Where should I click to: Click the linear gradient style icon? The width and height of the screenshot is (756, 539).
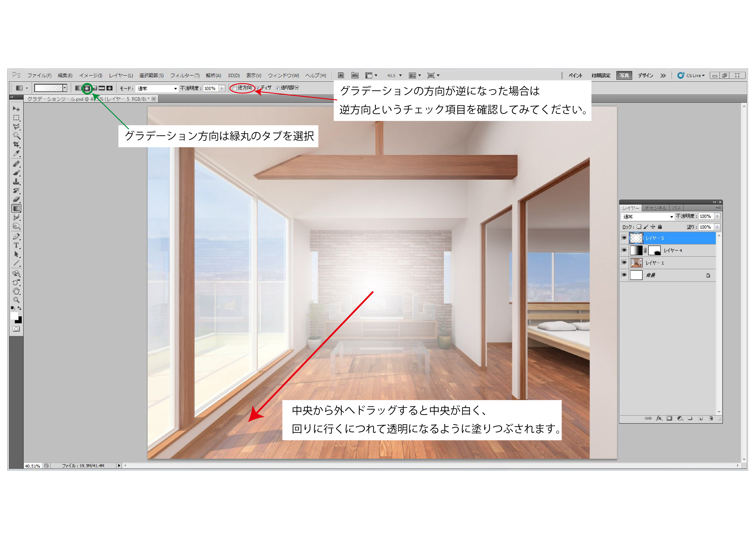pos(78,88)
